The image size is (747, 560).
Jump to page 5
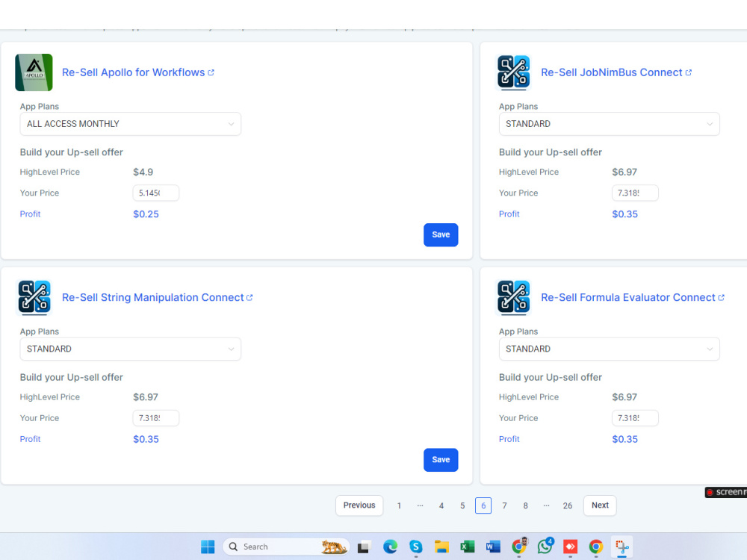tap(462, 505)
